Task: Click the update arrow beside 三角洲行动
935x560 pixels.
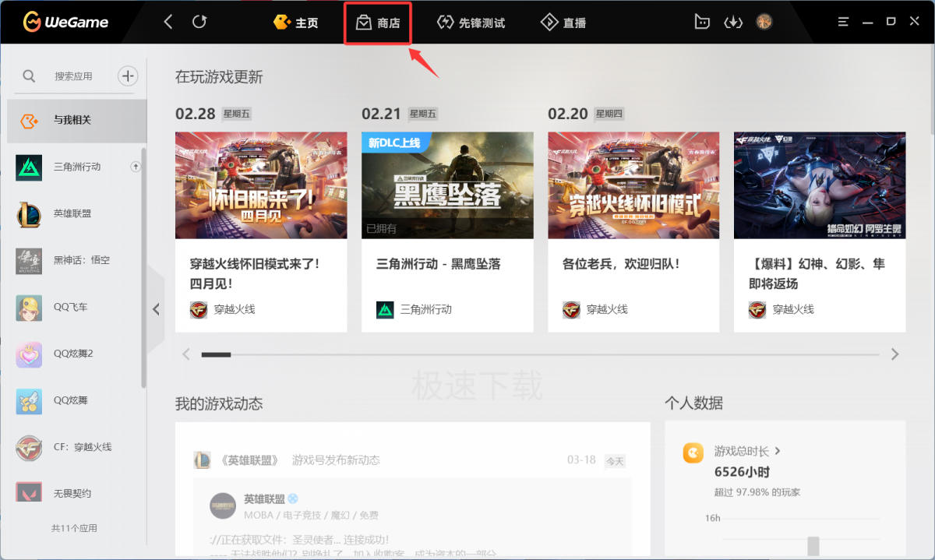Action: [x=136, y=167]
